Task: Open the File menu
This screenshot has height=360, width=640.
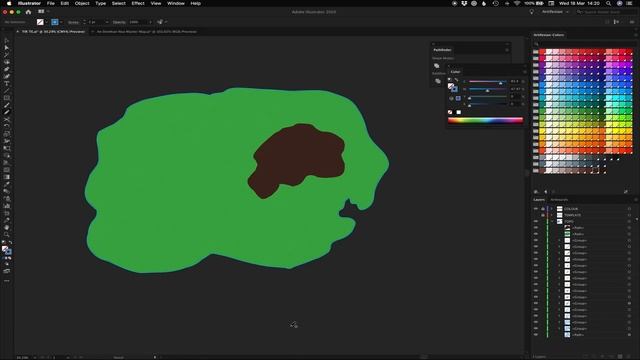Action: point(51,3)
